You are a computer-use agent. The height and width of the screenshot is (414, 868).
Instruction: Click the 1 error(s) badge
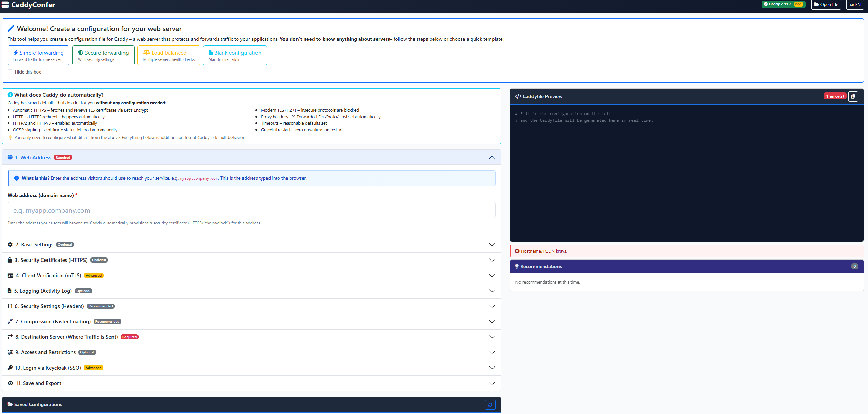pos(835,96)
